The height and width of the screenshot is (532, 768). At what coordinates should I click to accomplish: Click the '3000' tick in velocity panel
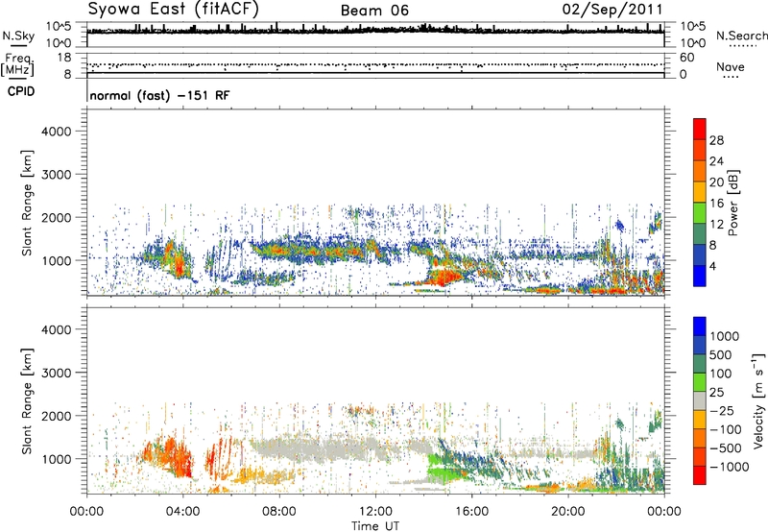[x=56, y=373]
